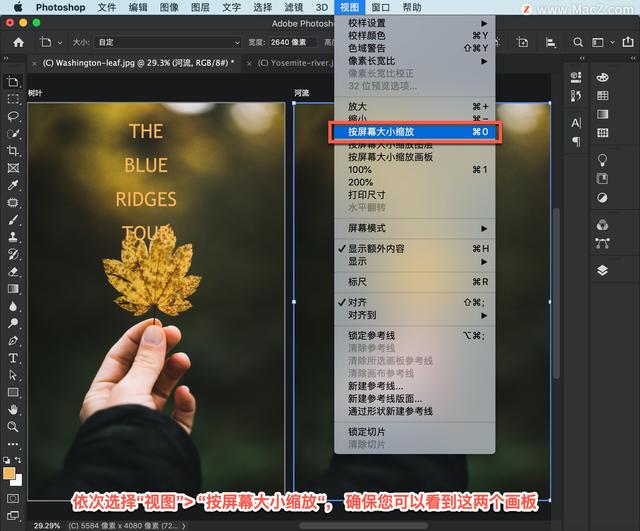Select the Pen tool
The height and width of the screenshot is (531, 640).
pyautogui.click(x=13, y=340)
